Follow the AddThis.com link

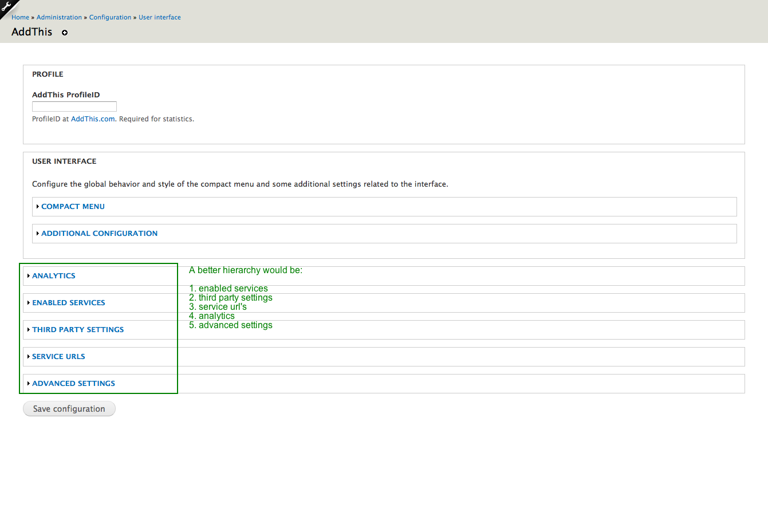pyautogui.click(x=93, y=119)
